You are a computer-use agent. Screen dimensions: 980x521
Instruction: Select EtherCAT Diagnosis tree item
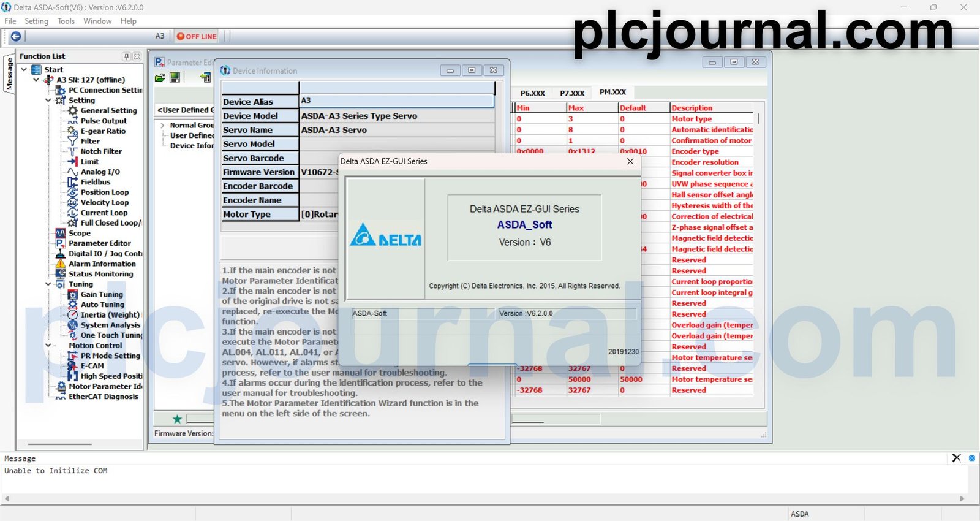pos(104,397)
